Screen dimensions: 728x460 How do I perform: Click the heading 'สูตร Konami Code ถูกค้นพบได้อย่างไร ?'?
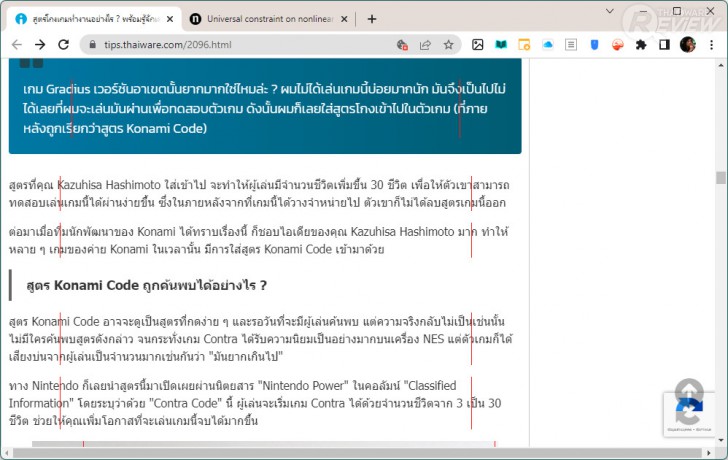coord(147,285)
